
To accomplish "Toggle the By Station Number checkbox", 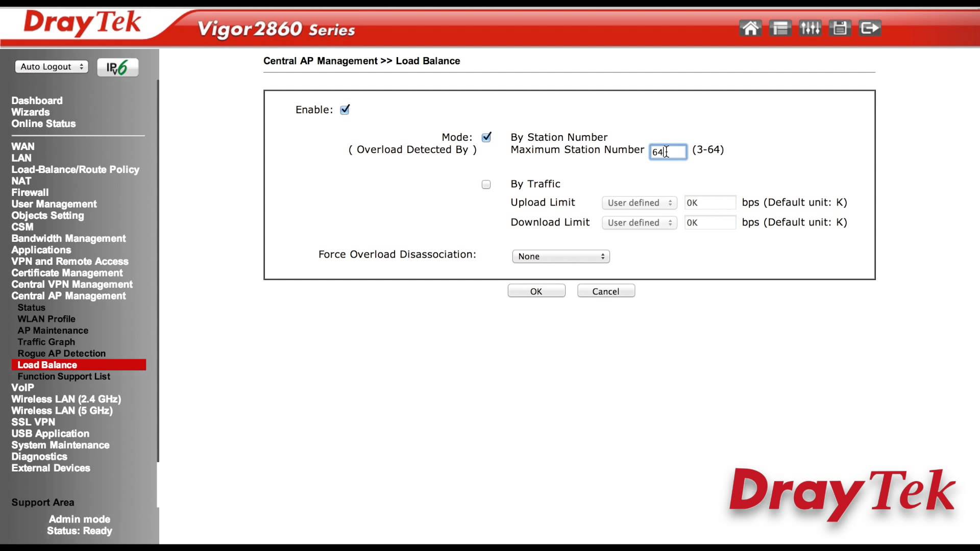I will click(486, 137).
